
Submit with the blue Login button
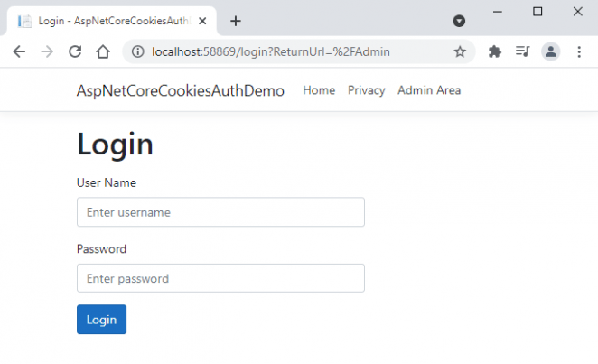coord(101,320)
